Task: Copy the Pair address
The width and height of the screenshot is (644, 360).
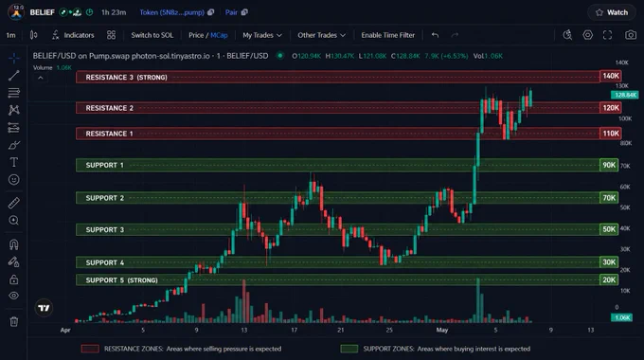Action: [x=244, y=12]
